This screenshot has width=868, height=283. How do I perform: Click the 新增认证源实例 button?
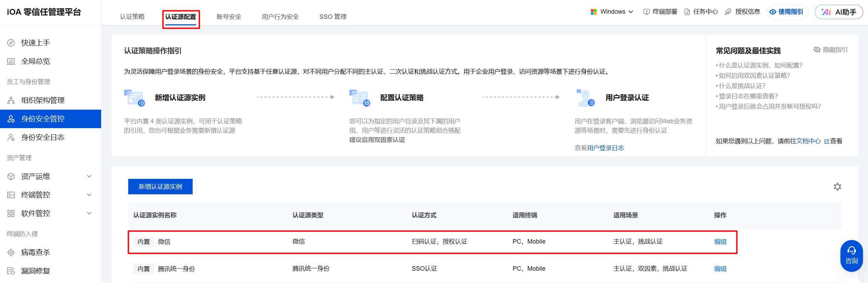[x=160, y=187]
